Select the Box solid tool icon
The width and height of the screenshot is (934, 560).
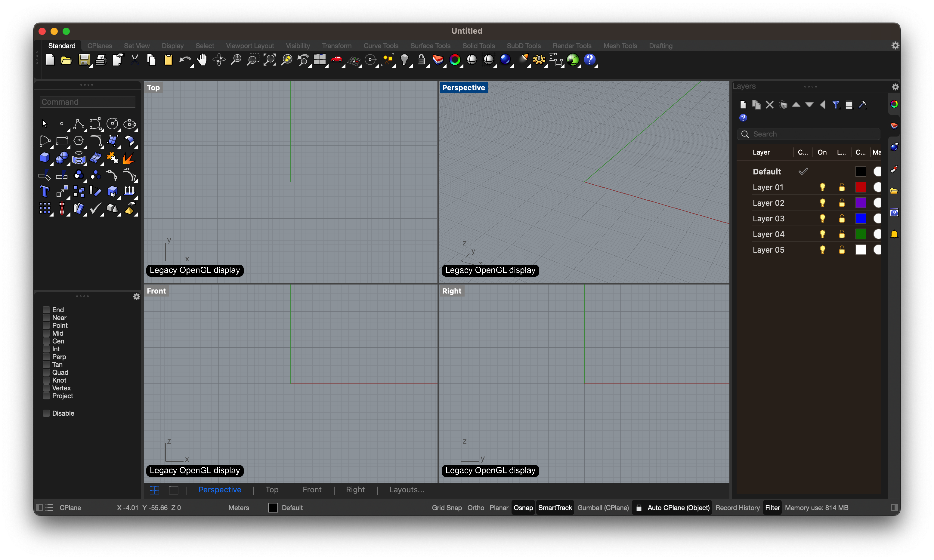45,157
